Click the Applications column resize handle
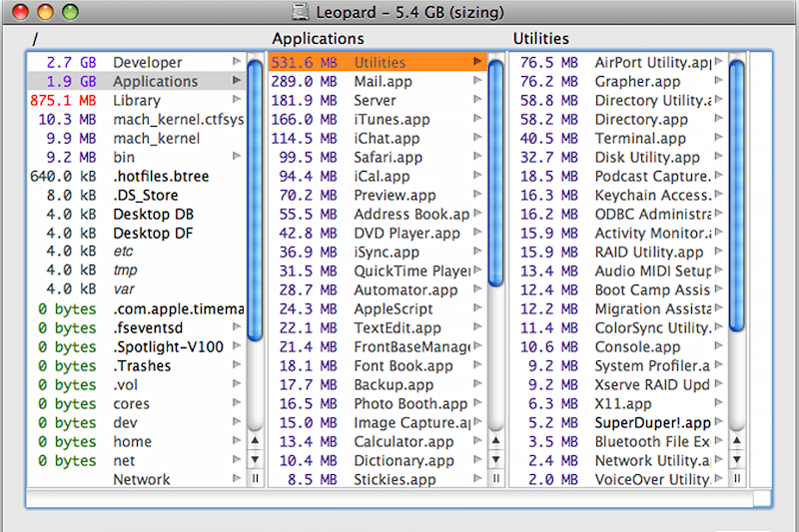Screen dimensions: 799x532 click(495, 478)
